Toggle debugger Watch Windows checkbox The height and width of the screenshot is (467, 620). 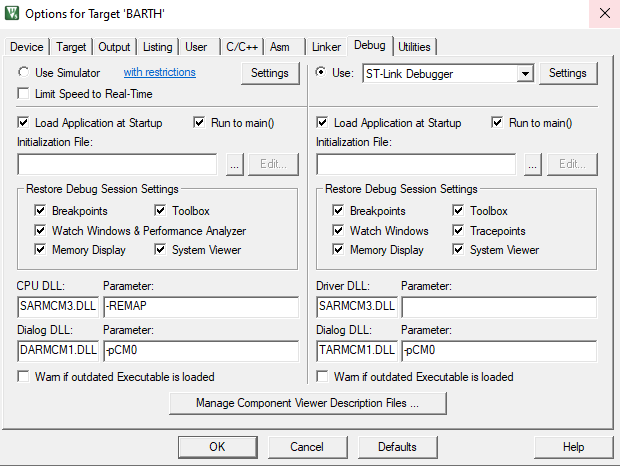[338, 231]
